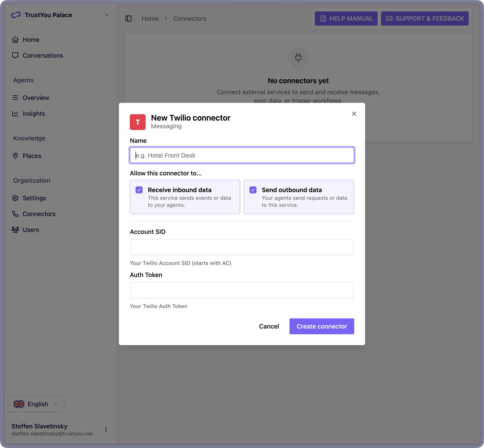Focus the connector Name input field
Viewport: 484px width, 448px height.
tap(242, 155)
